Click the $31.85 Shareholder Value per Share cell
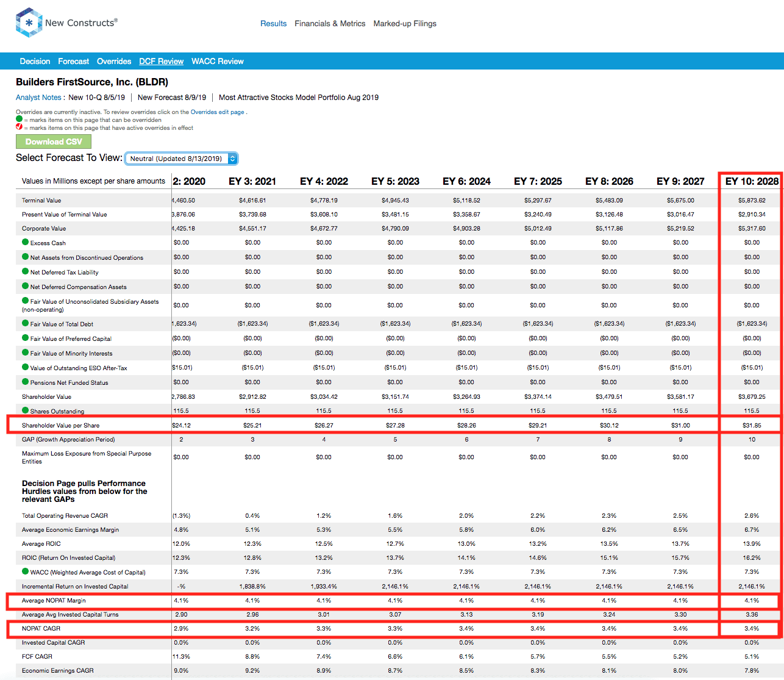The image size is (784, 680). pyautogui.click(x=752, y=426)
